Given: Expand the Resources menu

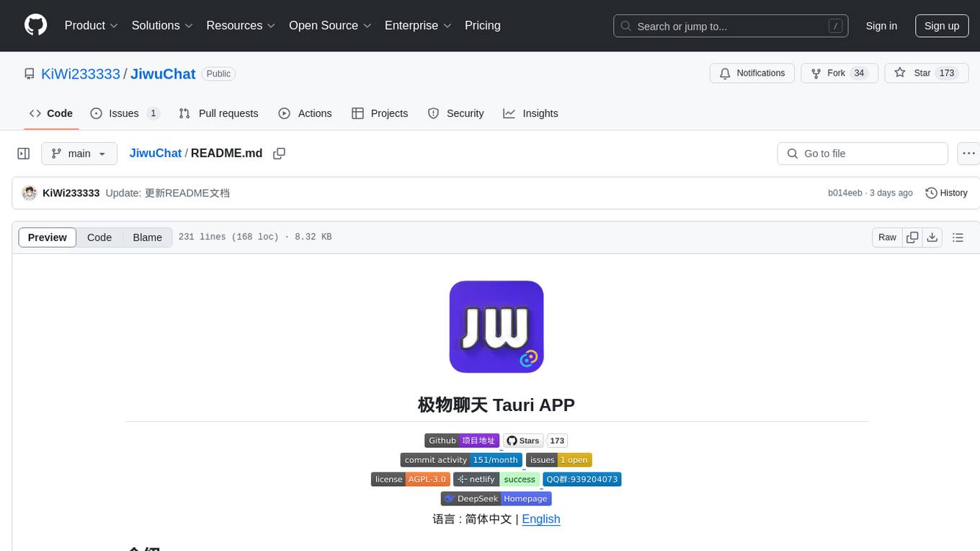Looking at the screenshot, I should click(241, 25).
